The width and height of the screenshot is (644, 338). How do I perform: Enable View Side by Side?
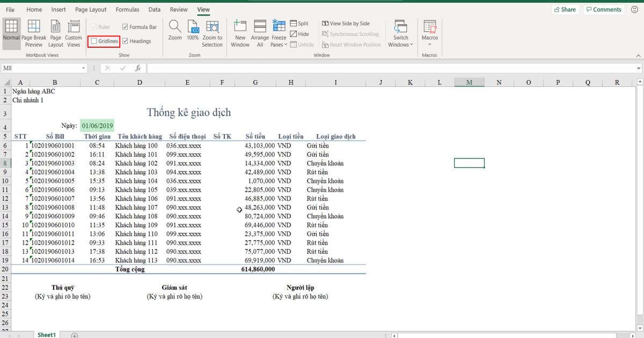(x=346, y=23)
